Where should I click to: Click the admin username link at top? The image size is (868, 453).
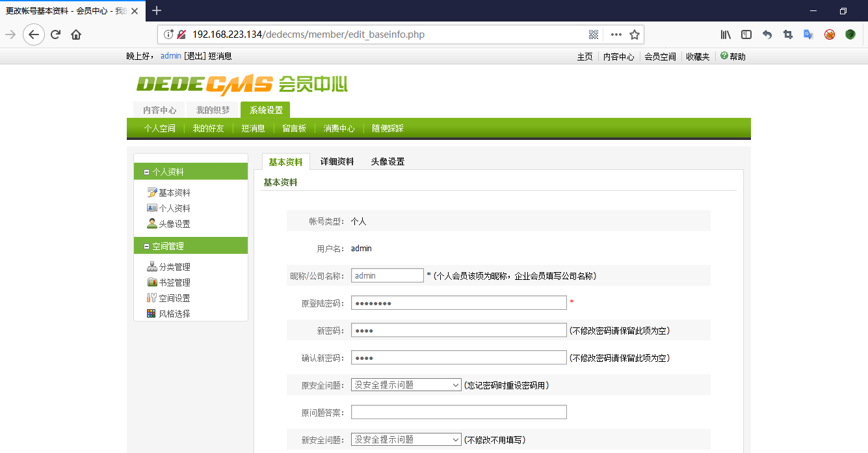tap(171, 56)
